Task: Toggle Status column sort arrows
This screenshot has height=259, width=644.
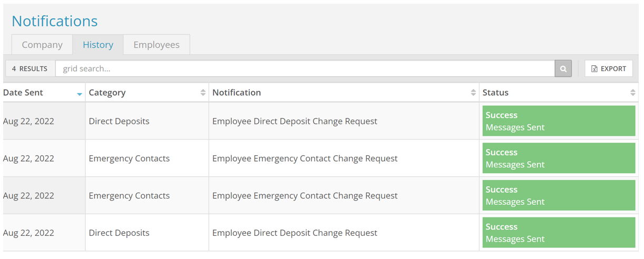Action: pos(632,93)
